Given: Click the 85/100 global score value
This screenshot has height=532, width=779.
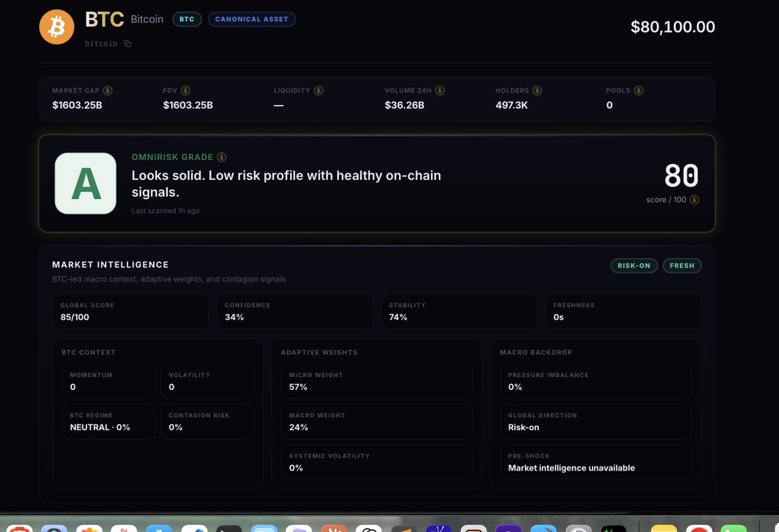Looking at the screenshot, I should [x=74, y=317].
